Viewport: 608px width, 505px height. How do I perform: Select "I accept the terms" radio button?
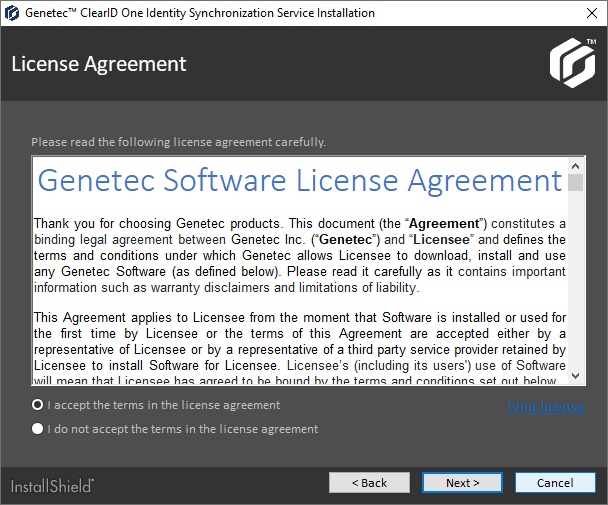pyautogui.click(x=38, y=406)
